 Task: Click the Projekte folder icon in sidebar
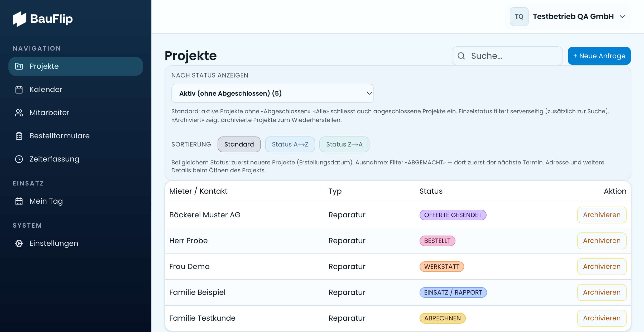click(x=19, y=66)
